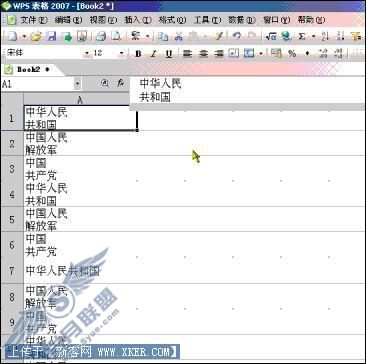Click the Sort ascending icon
The height and width of the screenshot is (364, 366).
point(325,36)
